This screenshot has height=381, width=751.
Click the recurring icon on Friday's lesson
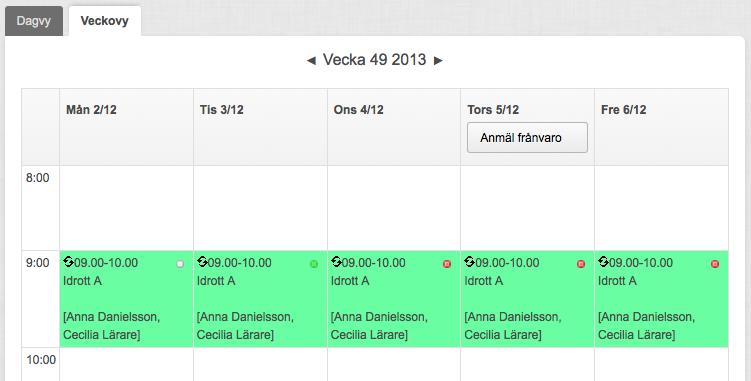[603, 262]
